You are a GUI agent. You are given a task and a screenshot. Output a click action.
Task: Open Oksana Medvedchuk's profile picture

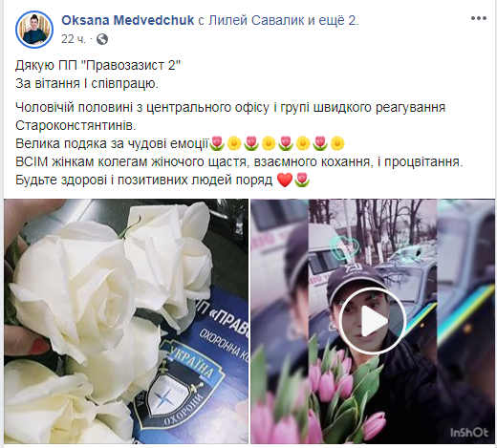click(x=34, y=30)
